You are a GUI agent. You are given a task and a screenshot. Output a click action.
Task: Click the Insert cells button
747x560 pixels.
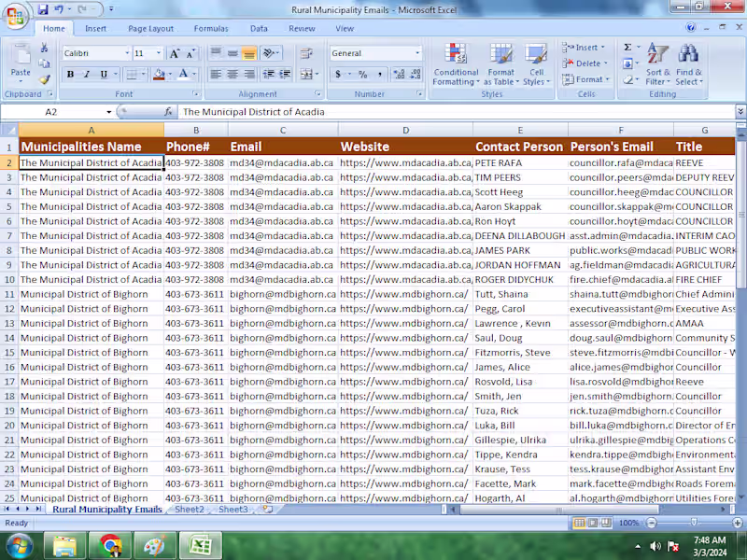[583, 48]
